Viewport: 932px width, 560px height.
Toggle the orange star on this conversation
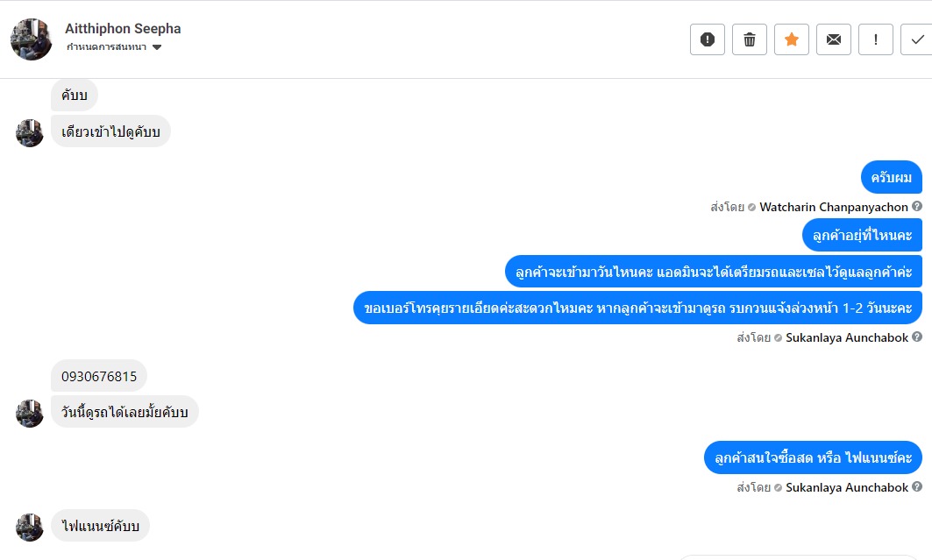point(792,39)
